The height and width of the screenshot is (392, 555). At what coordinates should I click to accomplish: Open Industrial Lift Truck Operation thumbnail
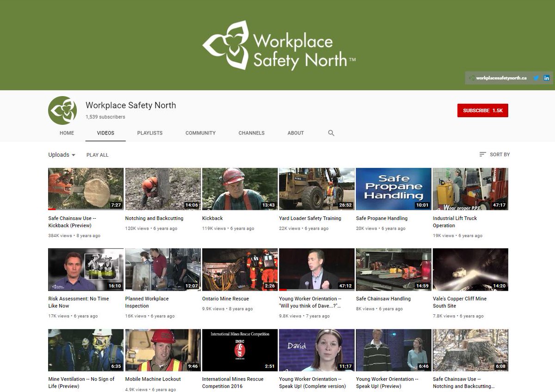(470, 189)
